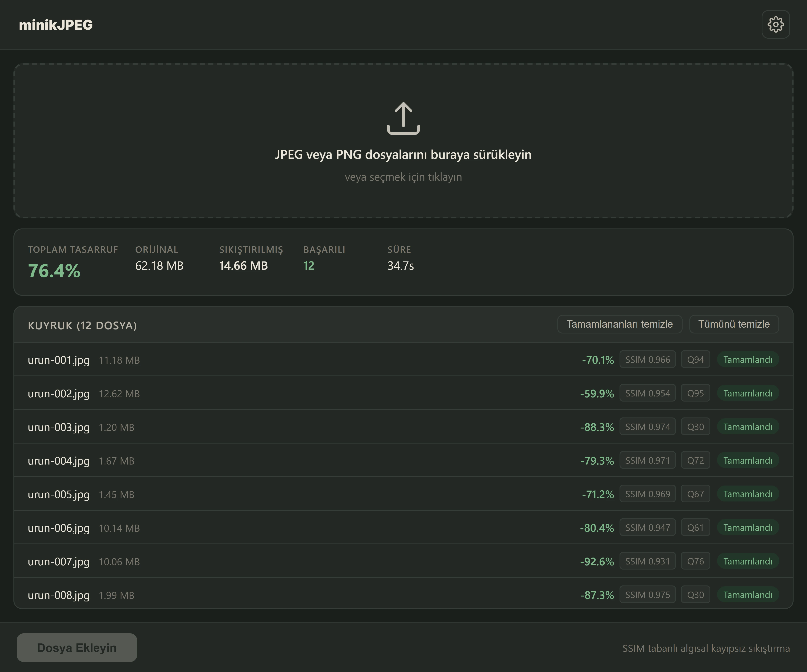Screen dimensions: 807x672
Task: Select urun-002.jpg file name
Action: [x=58, y=394]
